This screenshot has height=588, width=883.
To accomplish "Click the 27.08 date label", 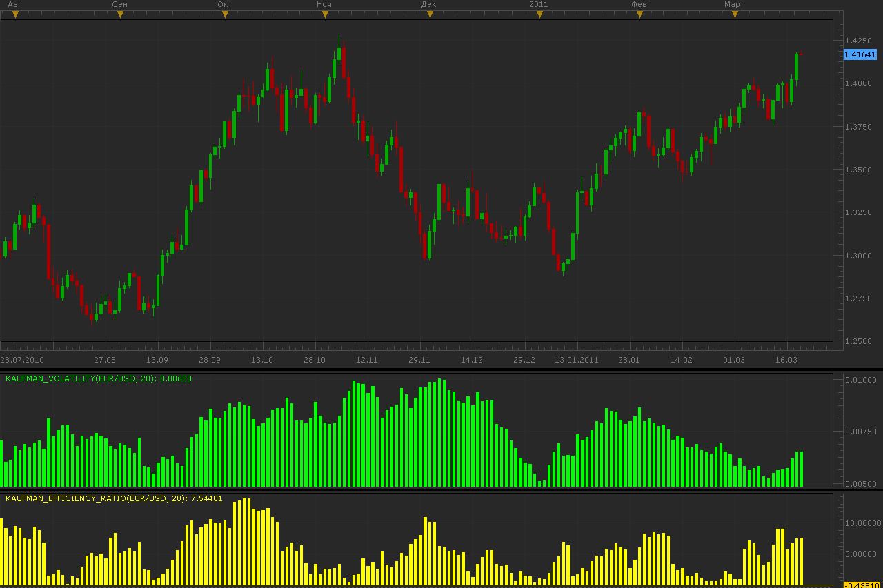I will coord(105,360).
